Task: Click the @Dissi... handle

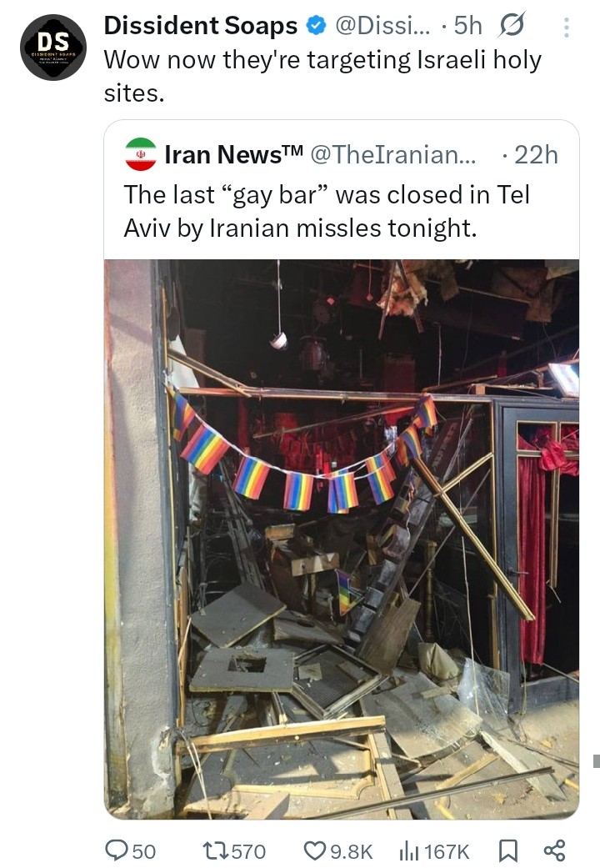Action: [382, 26]
